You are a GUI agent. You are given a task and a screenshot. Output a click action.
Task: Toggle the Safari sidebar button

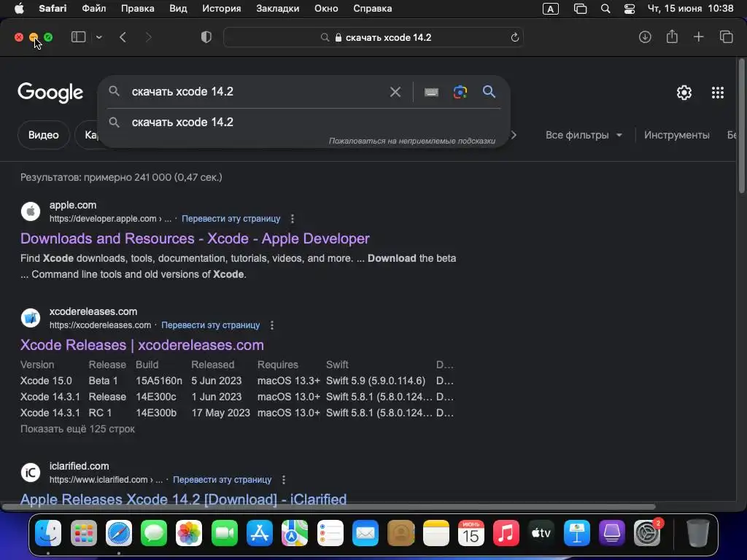pos(78,37)
